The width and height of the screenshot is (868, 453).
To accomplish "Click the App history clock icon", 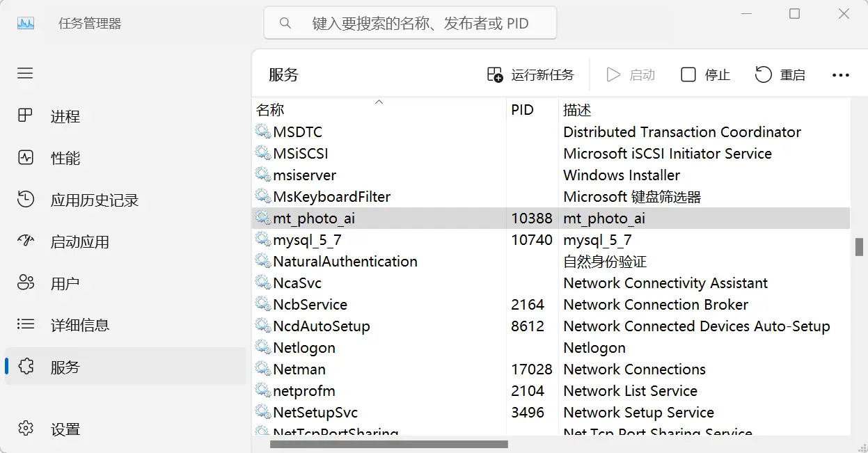I will (x=26, y=200).
